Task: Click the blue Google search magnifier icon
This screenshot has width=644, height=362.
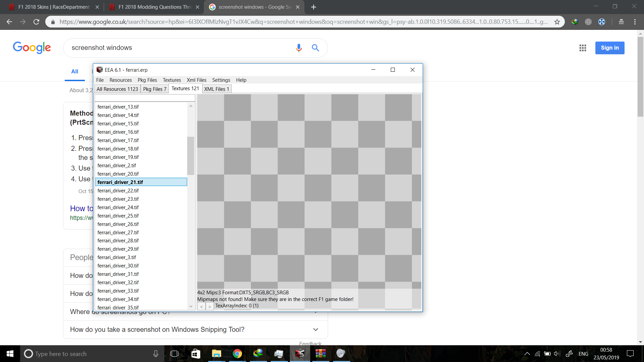Action: (315, 48)
